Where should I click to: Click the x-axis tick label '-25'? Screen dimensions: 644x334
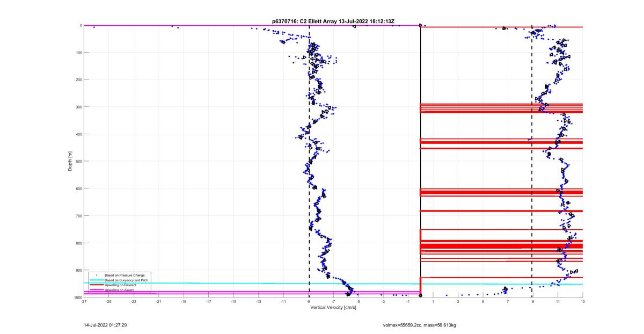(x=108, y=302)
